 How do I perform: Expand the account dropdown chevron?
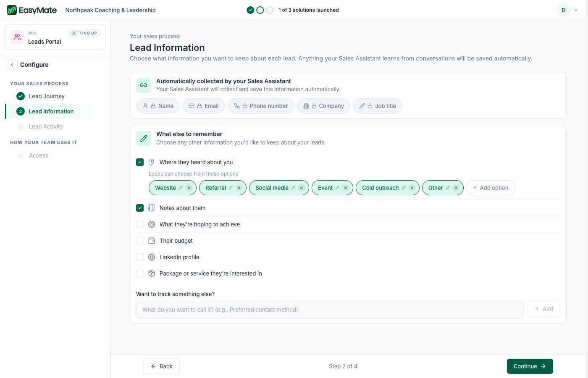point(576,10)
